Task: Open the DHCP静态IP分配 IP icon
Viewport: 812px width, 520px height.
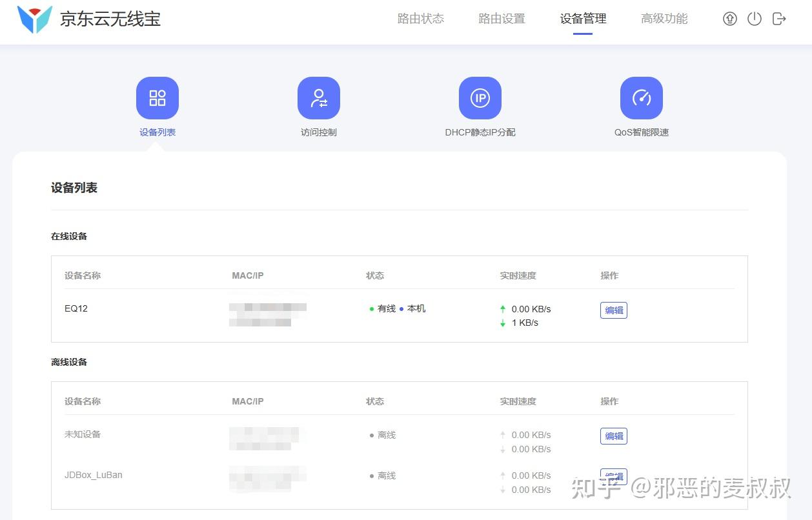Action: point(480,98)
